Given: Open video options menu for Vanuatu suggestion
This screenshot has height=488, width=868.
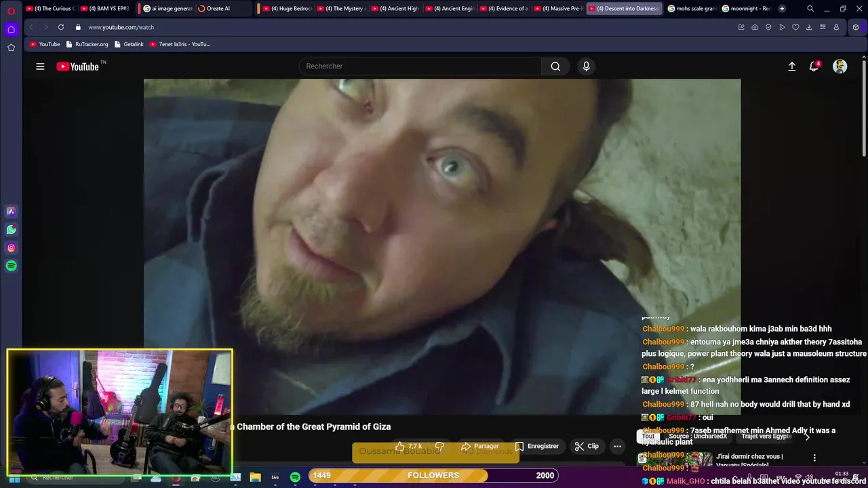Looking at the screenshot, I should click(814, 457).
